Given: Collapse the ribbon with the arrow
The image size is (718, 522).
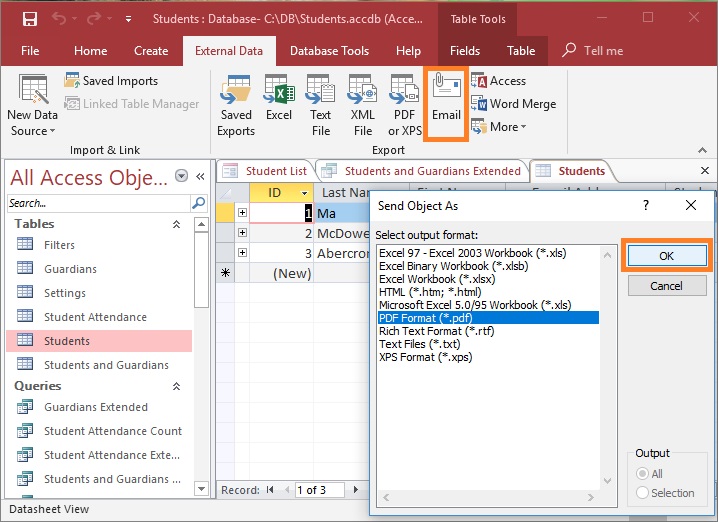Looking at the screenshot, I should [x=702, y=150].
